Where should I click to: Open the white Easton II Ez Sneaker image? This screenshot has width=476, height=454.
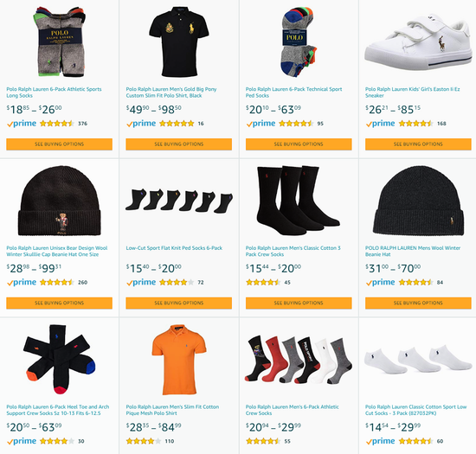point(418,42)
